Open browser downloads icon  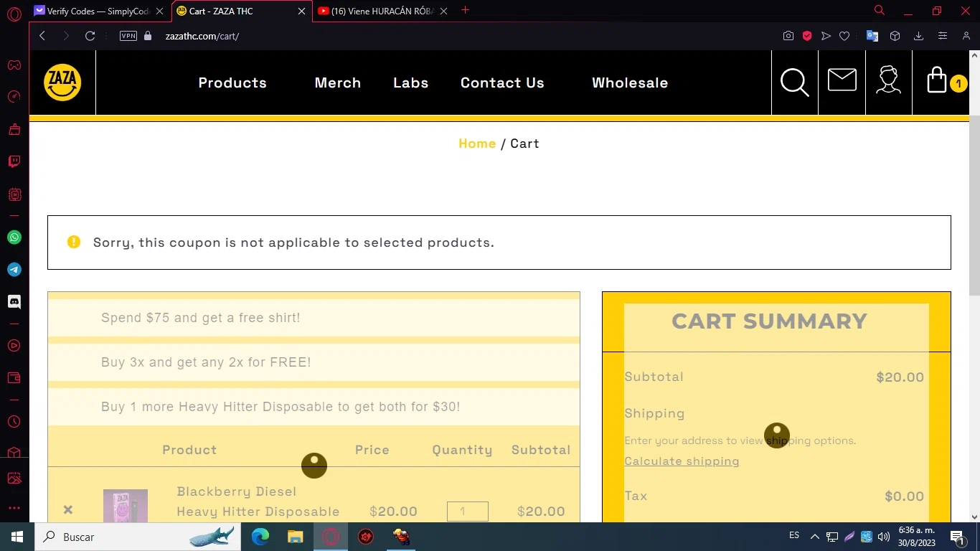[918, 36]
